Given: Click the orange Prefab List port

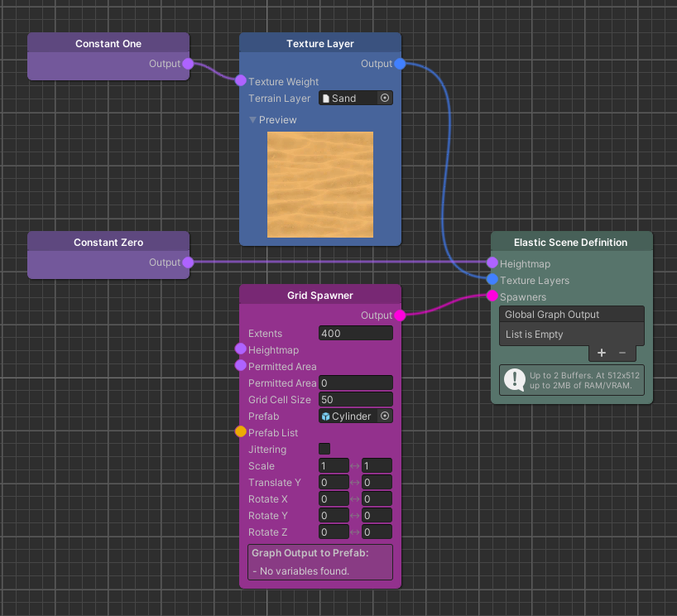Looking at the screenshot, I should (x=241, y=432).
